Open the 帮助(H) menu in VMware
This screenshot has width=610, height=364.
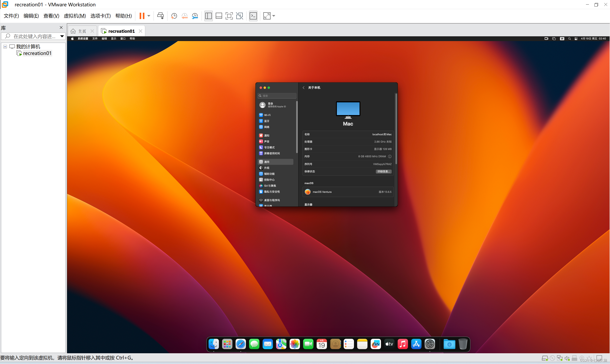(124, 16)
